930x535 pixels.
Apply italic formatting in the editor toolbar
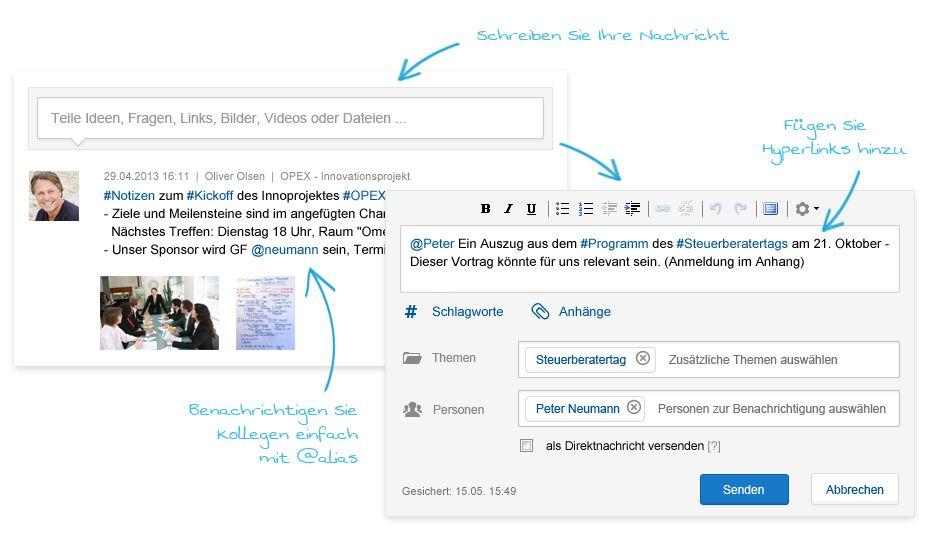tap(508, 209)
